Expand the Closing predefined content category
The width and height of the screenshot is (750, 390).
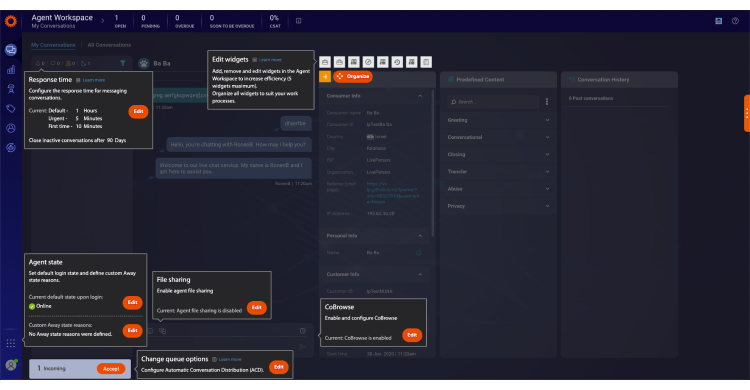pyautogui.click(x=498, y=155)
